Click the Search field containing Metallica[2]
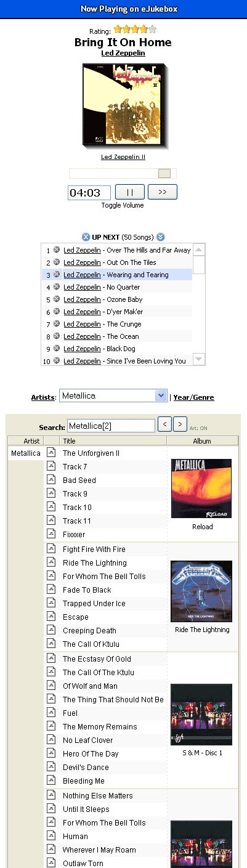The height and width of the screenshot is (868, 247). [x=111, y=426]
